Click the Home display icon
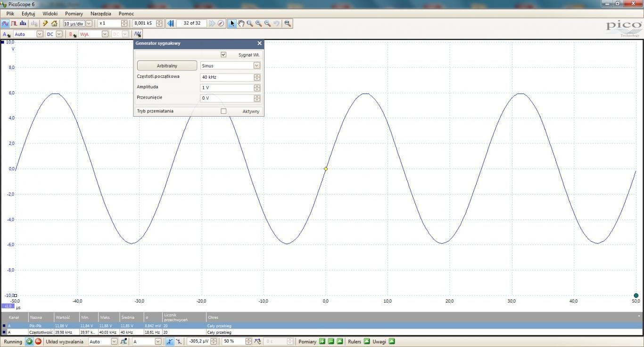This screenshot has width=644, height=347. pyautogui.click(x=54, y=23)
